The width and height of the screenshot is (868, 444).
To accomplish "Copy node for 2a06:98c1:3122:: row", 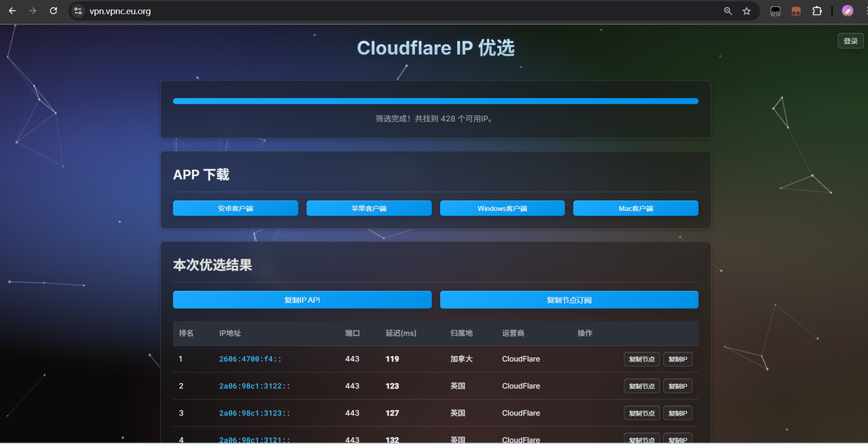I will pyautogui.click(x=642, y=386).
